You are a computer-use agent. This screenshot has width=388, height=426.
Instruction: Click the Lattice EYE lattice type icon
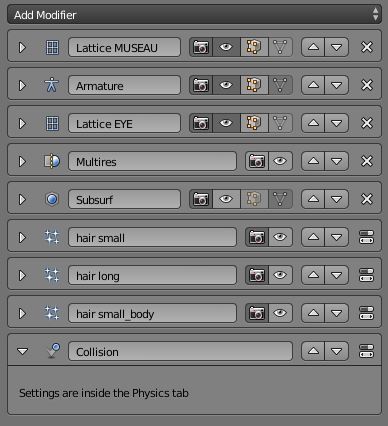(52, 123)
